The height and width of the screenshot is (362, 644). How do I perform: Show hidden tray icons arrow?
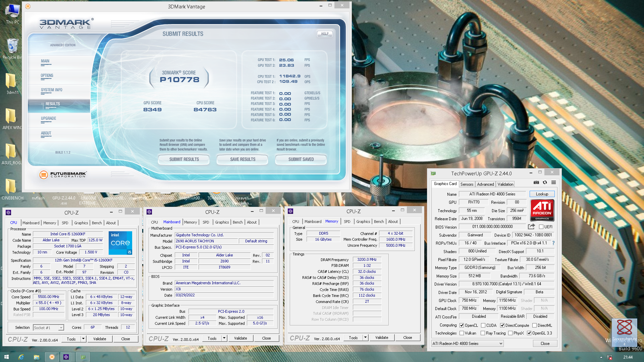click(x=600, y=357)
